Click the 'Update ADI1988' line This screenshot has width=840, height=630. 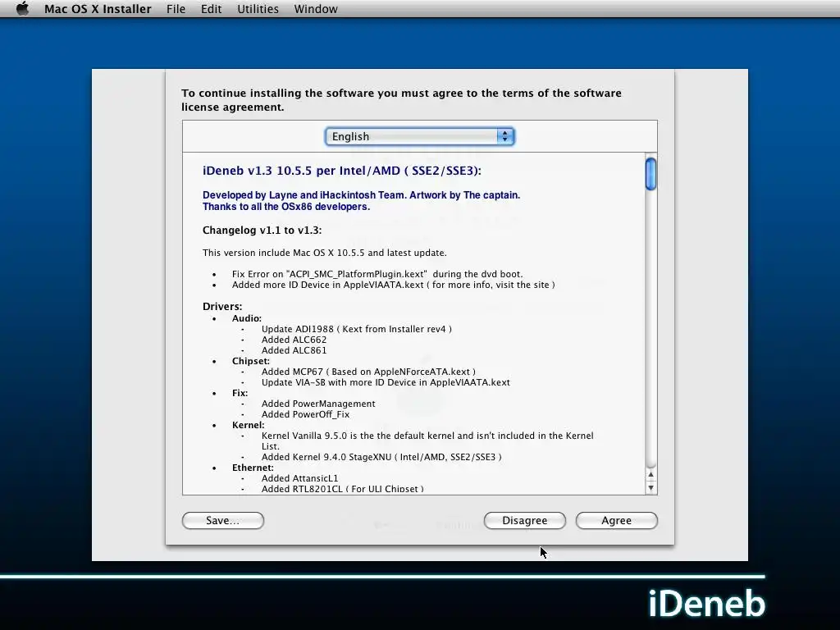click(x=356, y=329)
